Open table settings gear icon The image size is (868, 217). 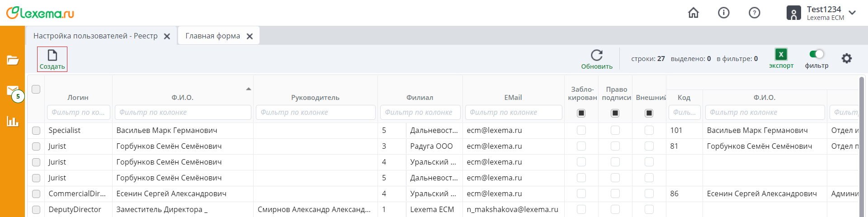(x=846, y=58)
